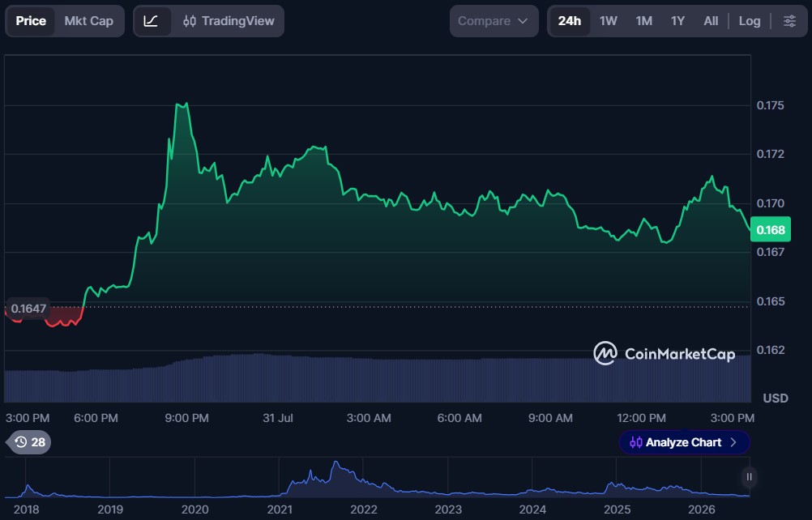The image size is (812, 520).
Task: Select the 1Y time range
Action: 677,21
